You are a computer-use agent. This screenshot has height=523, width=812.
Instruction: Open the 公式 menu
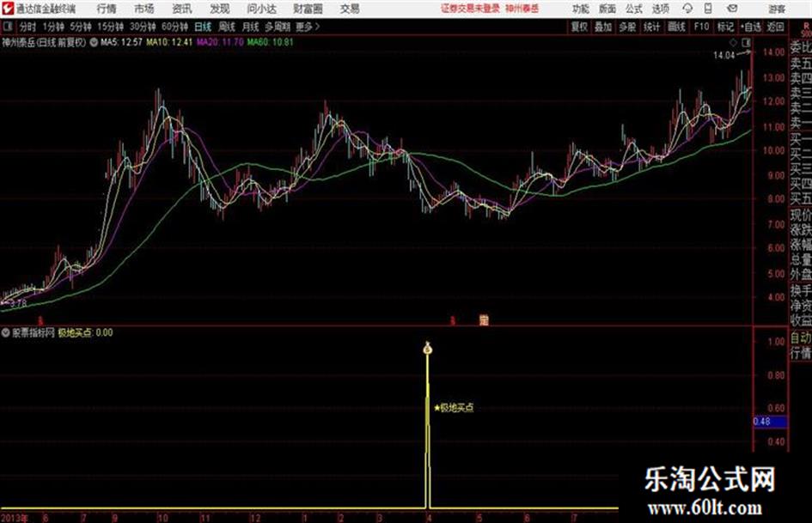[x=634, y=9]
